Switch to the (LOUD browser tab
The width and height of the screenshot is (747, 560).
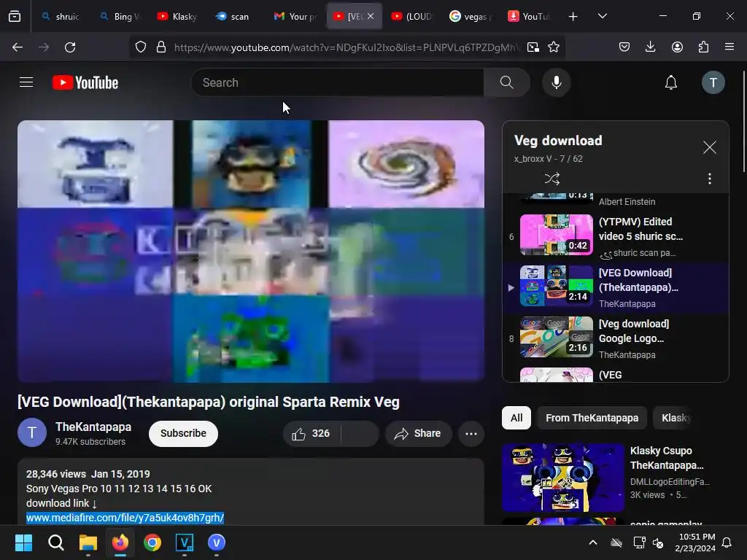411,16
